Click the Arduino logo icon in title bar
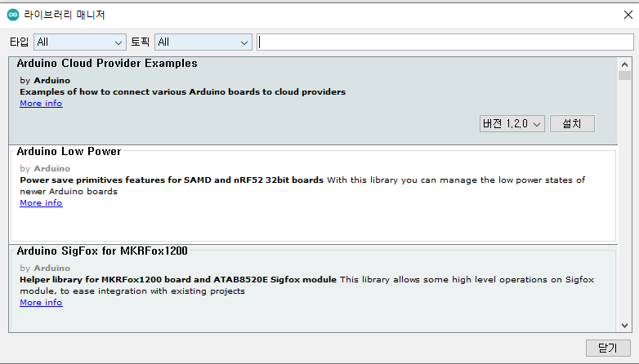 [13, 15]
